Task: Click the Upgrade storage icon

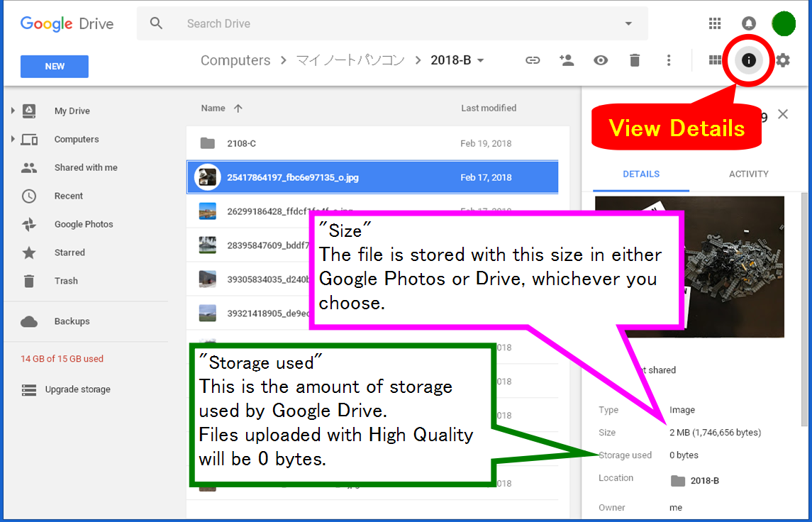Action: click(29, 390)
